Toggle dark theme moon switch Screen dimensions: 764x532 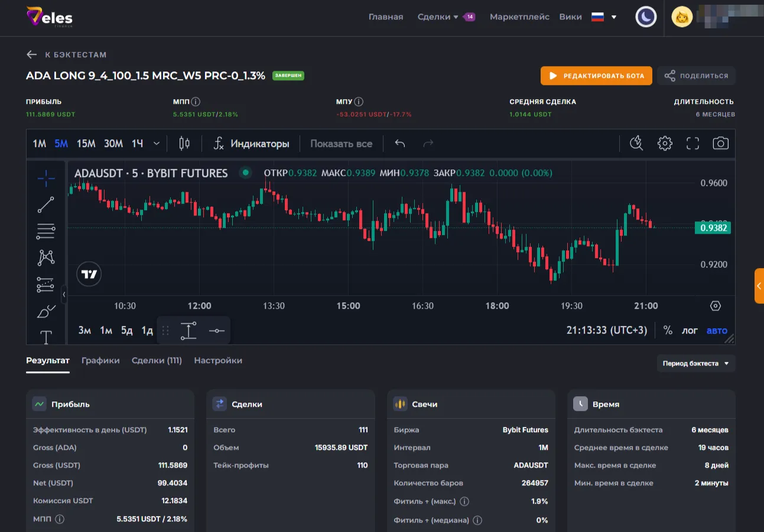646,17
